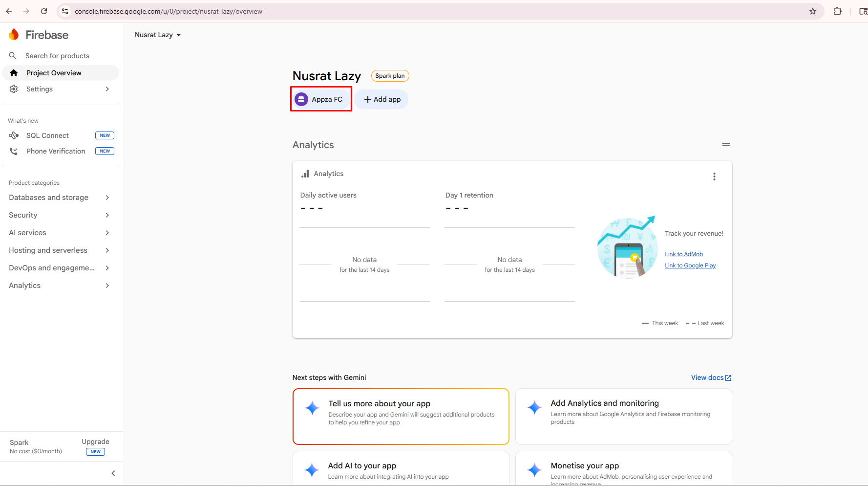Open the Tell us more about your app card
The height and width of the screenshot is (486, 868).
click(401, 417)
